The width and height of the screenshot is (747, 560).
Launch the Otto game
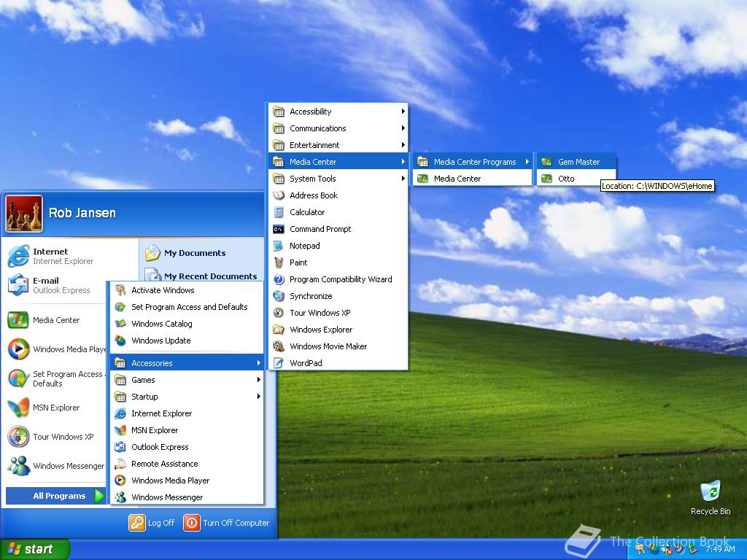(x=565, y=178)
